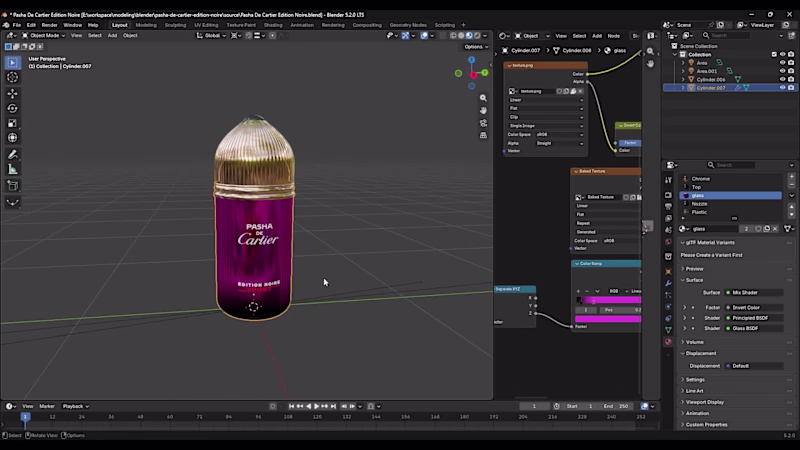Open the Tool properties tab icon
Screen dimensions: 800x450
[668, 180]
